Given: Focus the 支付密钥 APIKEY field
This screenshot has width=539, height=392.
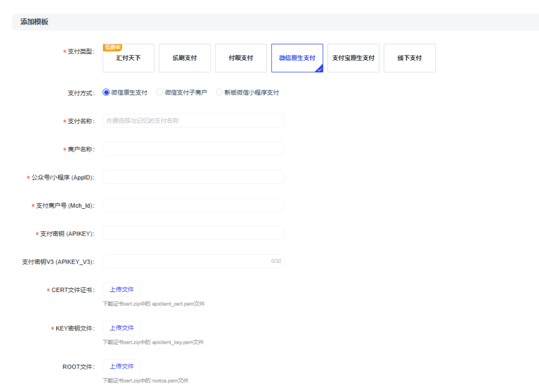Looking at the screenshot, I should coord(193,233).
